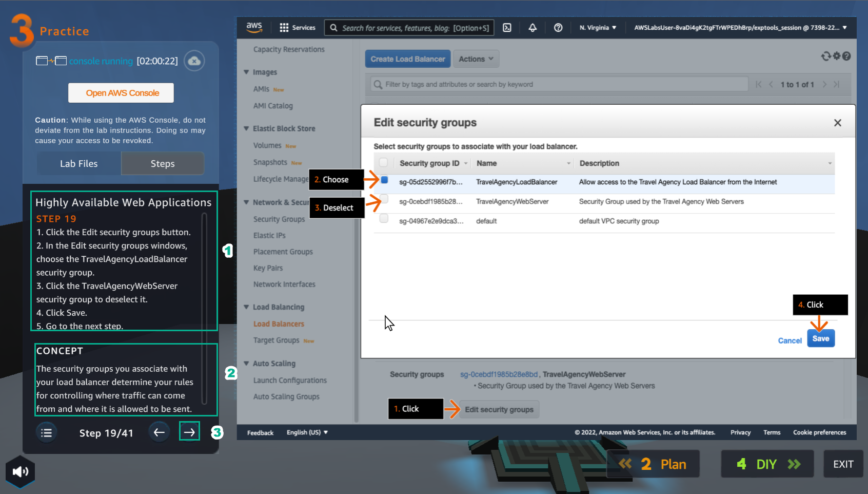Open the sg-0cebdf1985b28e8bd security group link
This screenshot has width=868, height=494.
tap(499, 374)
